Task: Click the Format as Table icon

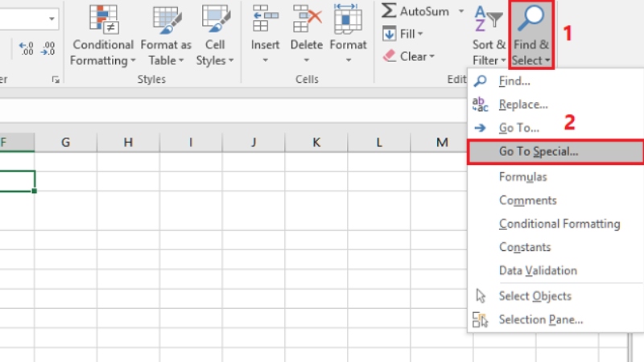Action: pos(167,19)
